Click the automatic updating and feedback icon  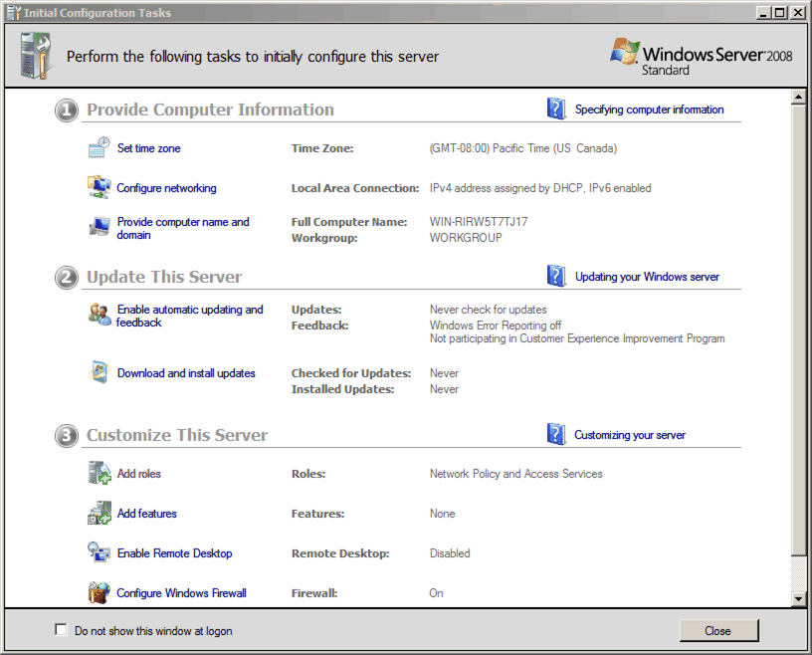(100, 314)
